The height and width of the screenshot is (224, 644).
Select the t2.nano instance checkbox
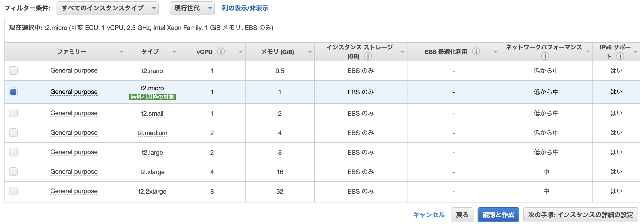13,71
